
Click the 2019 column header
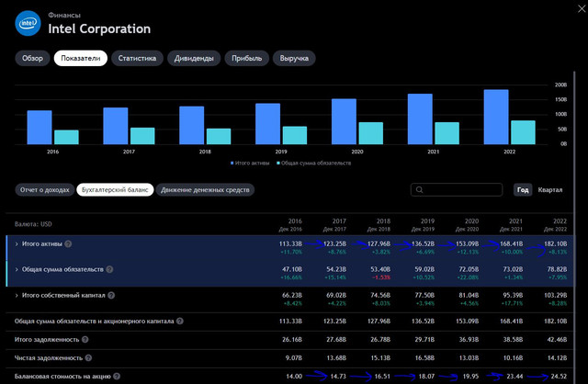(423, 225)
